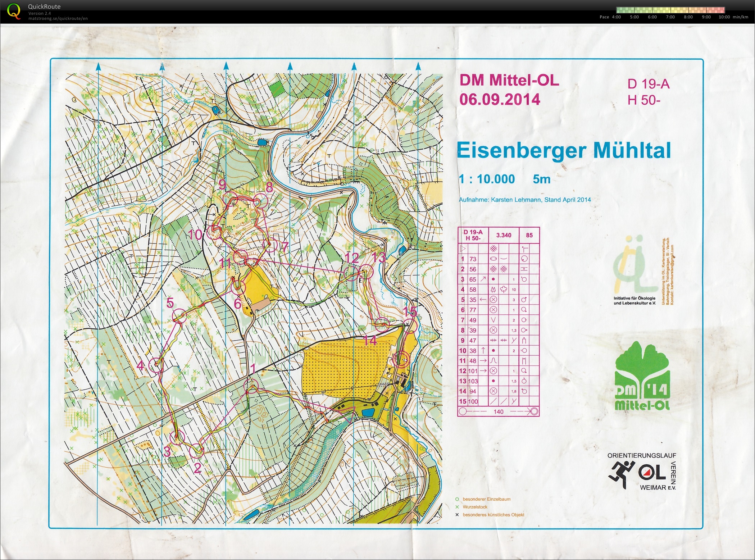Click the "D 19-A" class label near title
The width and height of the screenshot is (755, 560).
[648, 84]
